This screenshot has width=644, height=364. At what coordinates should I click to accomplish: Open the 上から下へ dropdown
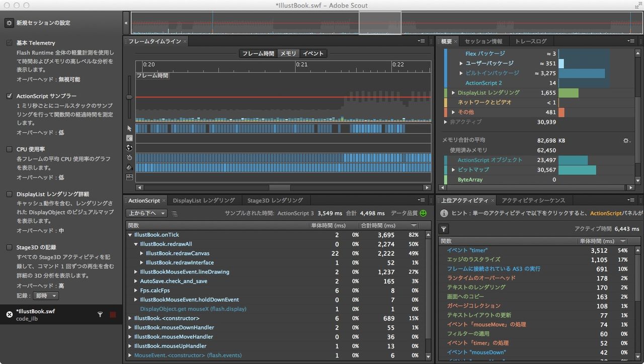146,213
